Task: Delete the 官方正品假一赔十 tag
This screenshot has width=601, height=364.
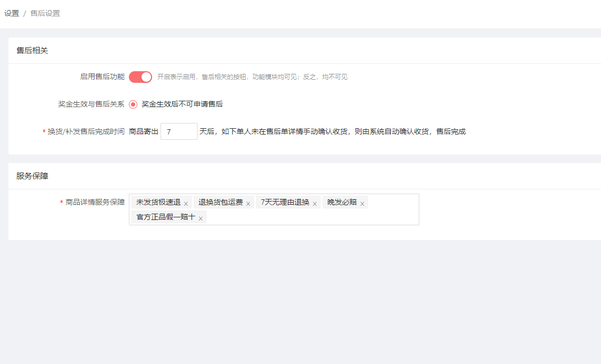Action: point(201,218)
